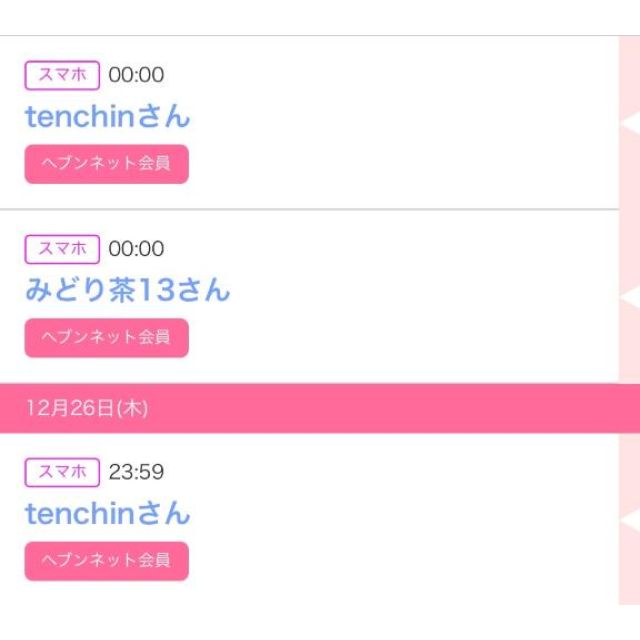The height and width of the screenshot is (640, 640).
Task: Tap the スマホ badge on みどり茶13さん entry
Action: click(62, 249)
